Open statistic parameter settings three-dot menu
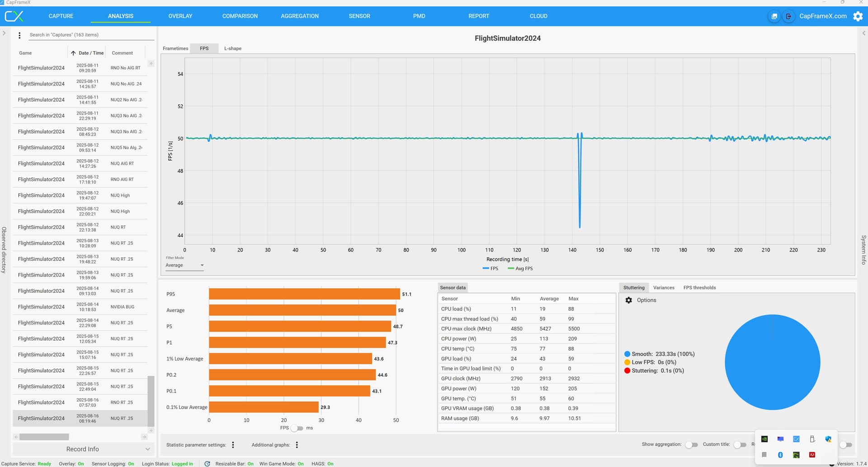This screenshot has height=467, width=868. point(233,445)
